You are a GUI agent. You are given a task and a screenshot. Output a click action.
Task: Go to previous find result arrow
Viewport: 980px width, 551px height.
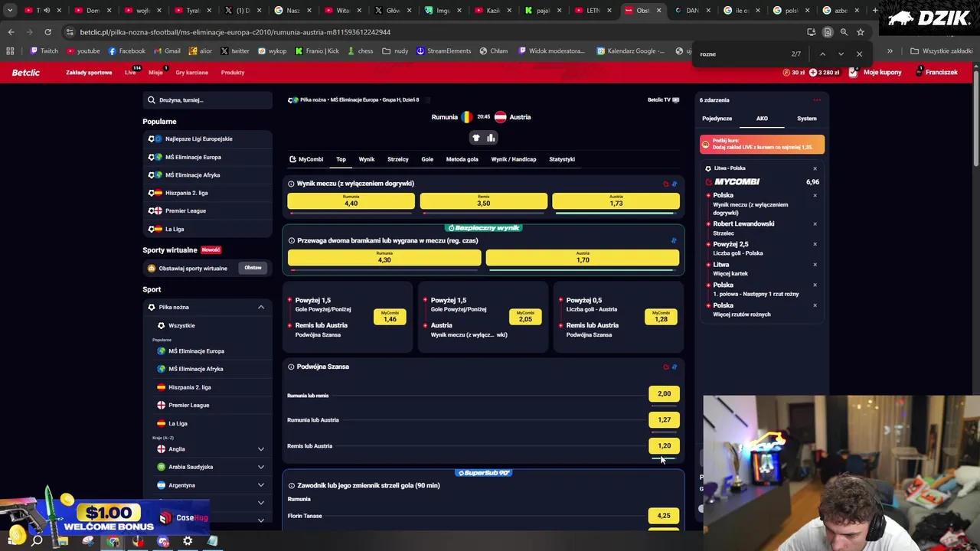click(822, 54)
